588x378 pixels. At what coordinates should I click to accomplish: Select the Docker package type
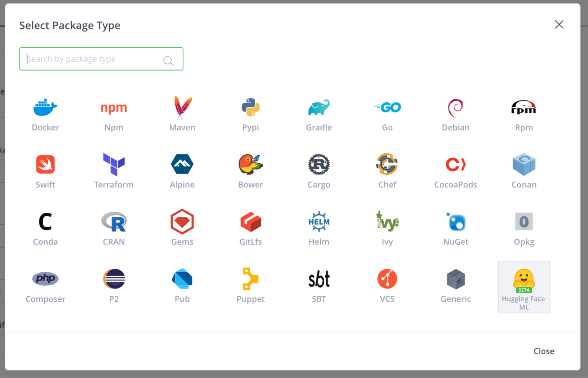coord(45,115)
